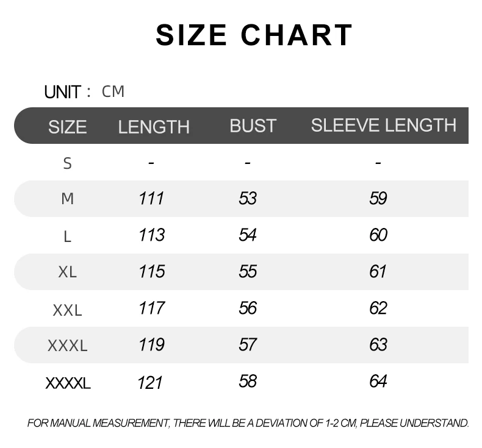The image size is (482, 448).
Task: Click the LENGTH column header
Action: [x=154, y=127]
